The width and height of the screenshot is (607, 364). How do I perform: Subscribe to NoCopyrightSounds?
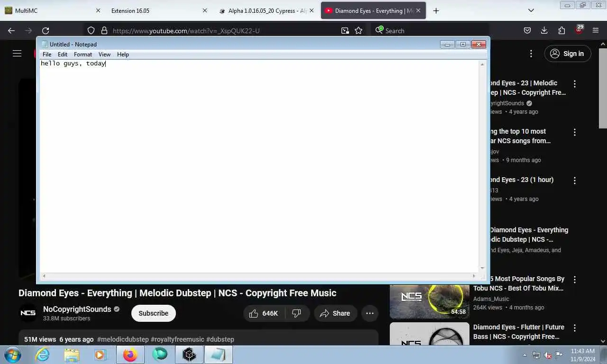153,313
